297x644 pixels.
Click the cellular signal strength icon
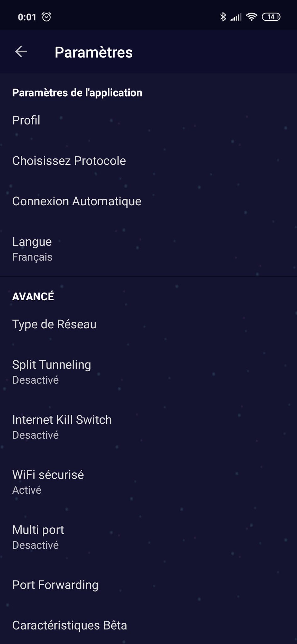(237, 16)
